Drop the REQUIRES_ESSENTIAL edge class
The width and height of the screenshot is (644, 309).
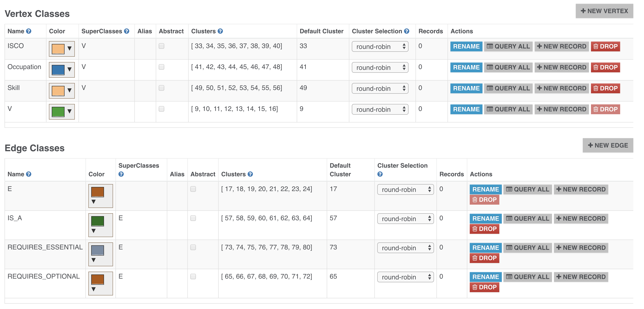(484, 258)
